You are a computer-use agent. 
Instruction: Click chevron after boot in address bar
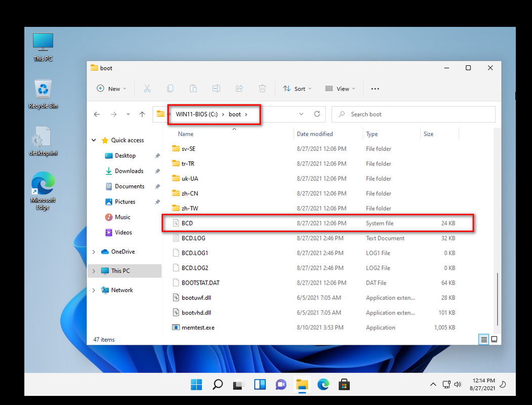(x=246, y=114)
